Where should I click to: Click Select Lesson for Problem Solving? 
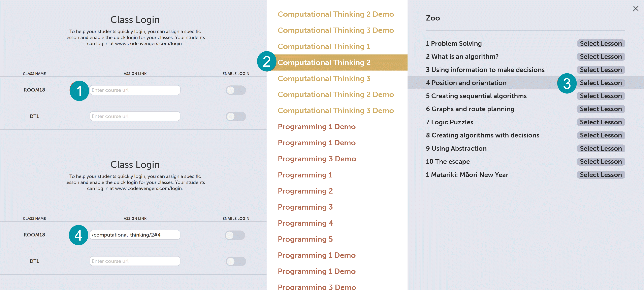601,43
